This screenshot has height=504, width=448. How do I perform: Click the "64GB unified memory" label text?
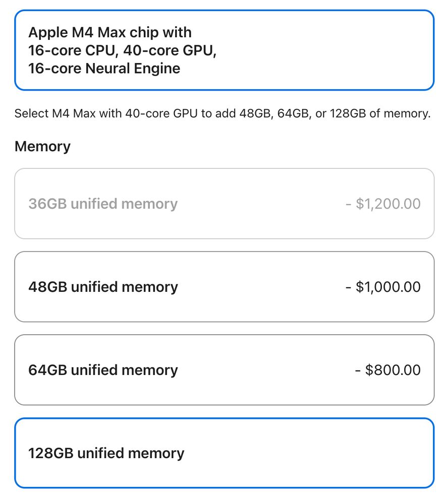(103, 370)
